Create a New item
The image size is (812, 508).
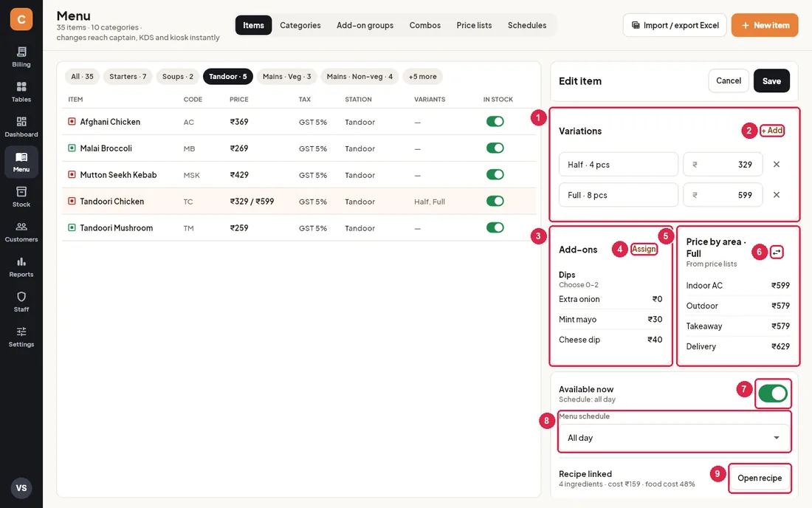pyautogui.click(x=765, y=25)
